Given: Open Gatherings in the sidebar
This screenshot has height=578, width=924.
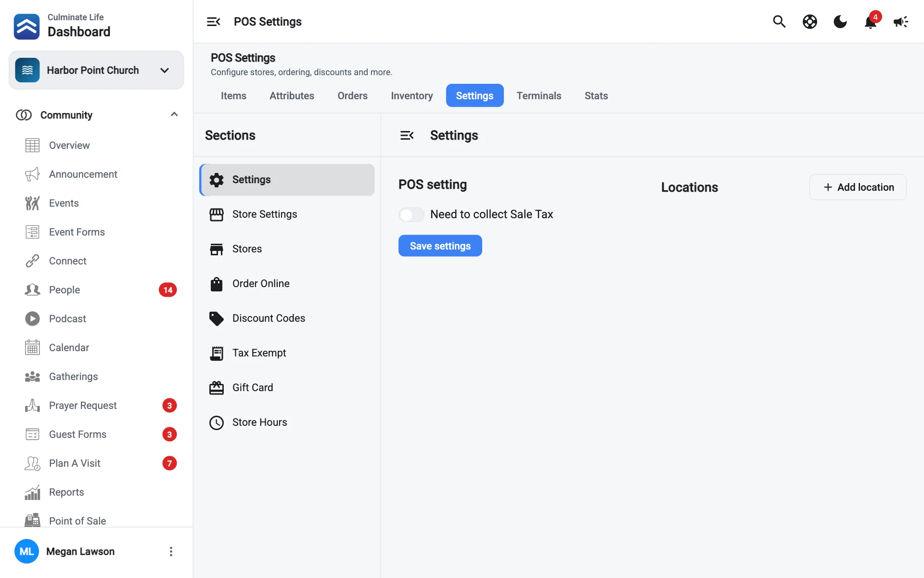Looking at the screenshot, I should 96,376.
